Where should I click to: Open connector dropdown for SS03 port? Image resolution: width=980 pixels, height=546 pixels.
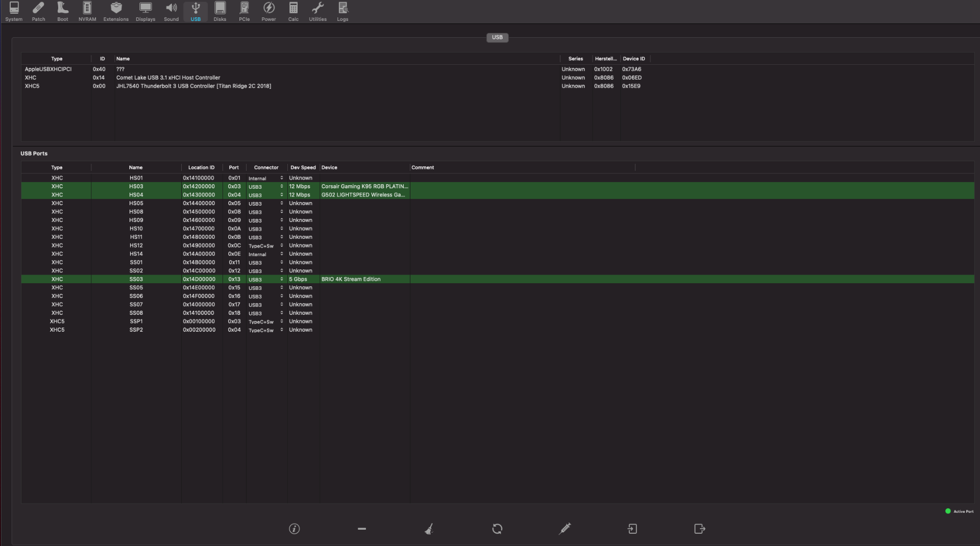[265, 280]
